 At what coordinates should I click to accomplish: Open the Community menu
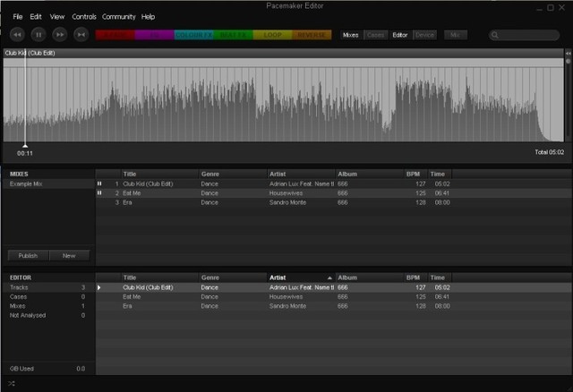119,17
